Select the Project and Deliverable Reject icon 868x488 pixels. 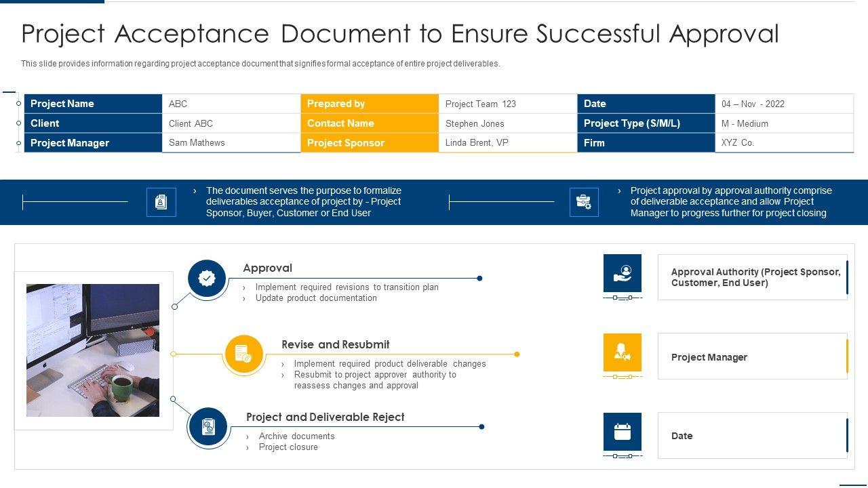[208, 427]
